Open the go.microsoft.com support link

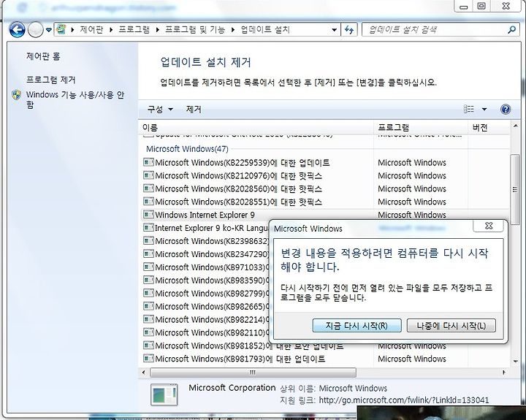(403, 400)
